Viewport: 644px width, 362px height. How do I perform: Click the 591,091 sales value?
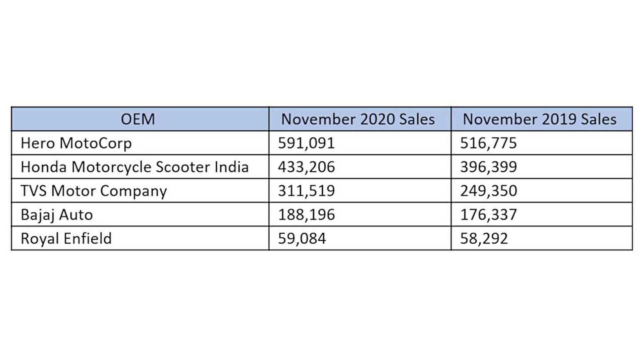point(306,143)
